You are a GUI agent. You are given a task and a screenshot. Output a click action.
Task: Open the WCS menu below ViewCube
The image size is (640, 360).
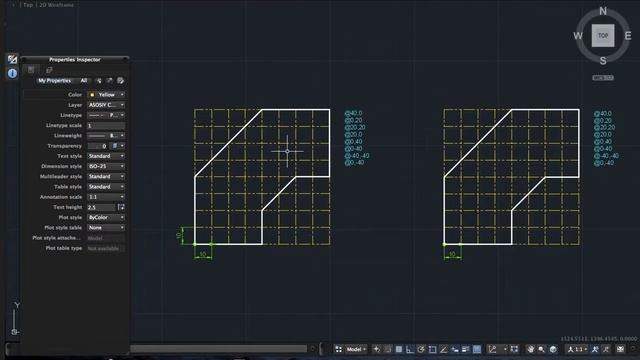coord(603,78)
